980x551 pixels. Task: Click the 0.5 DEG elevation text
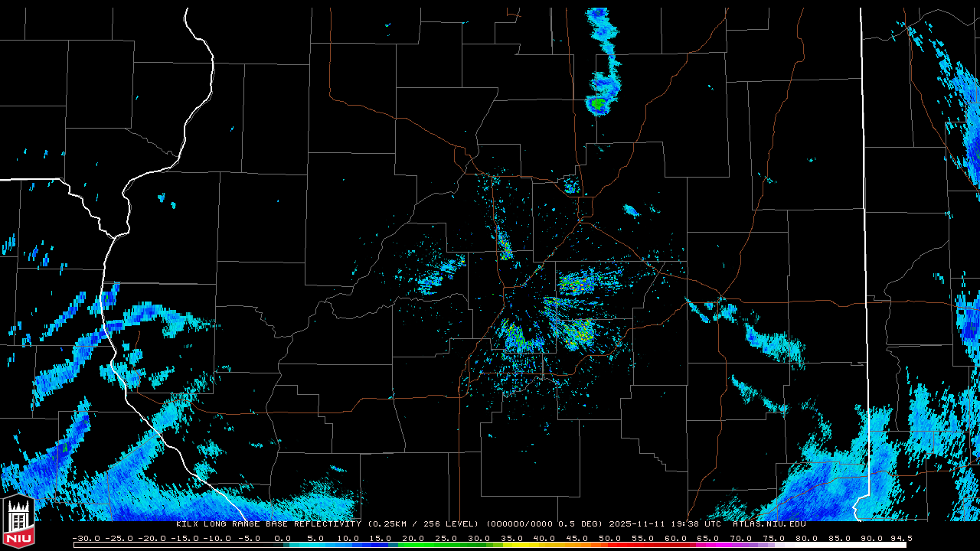(x=580, y=524)
